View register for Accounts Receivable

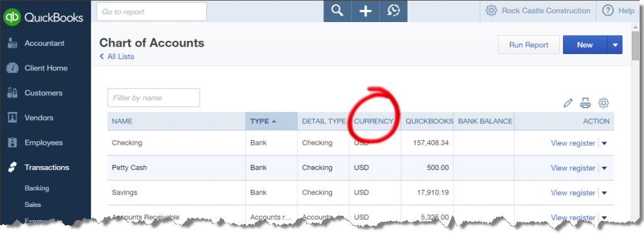click(572, 218)
